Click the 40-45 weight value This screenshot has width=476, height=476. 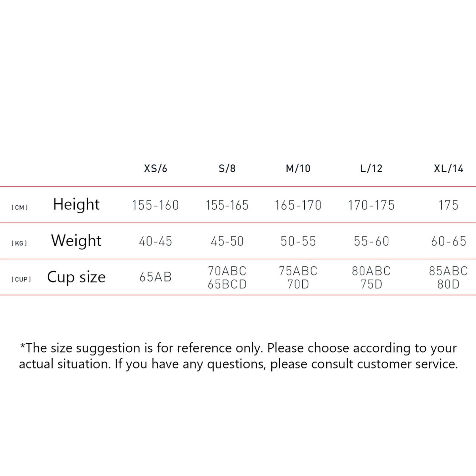156,241
